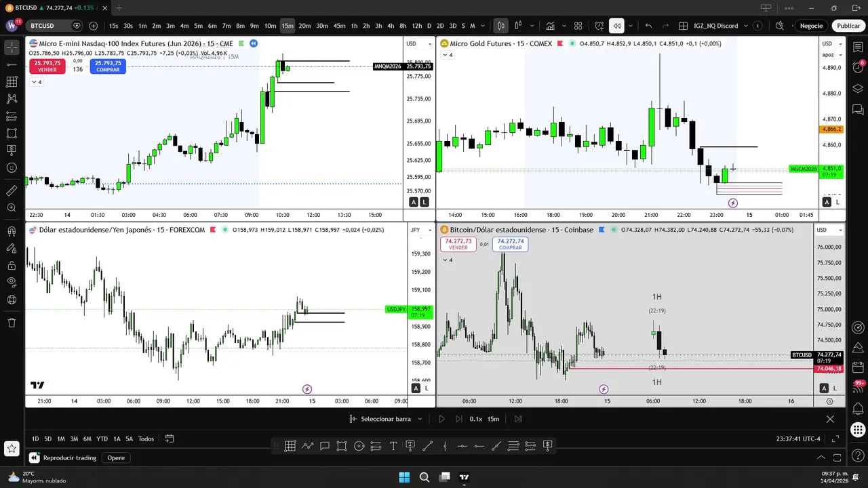Select the rectangle shapes tool

pos(12,134)
